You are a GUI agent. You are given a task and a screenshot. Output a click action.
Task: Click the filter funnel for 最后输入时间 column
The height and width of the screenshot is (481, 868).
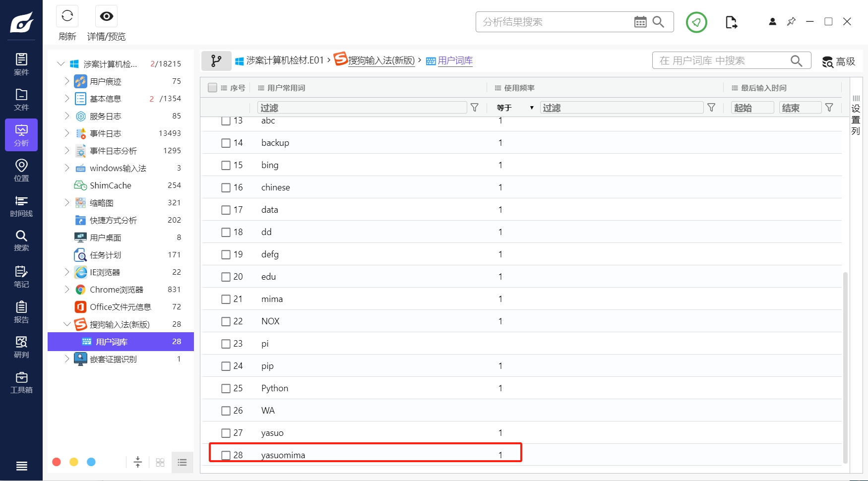point(829,108)
